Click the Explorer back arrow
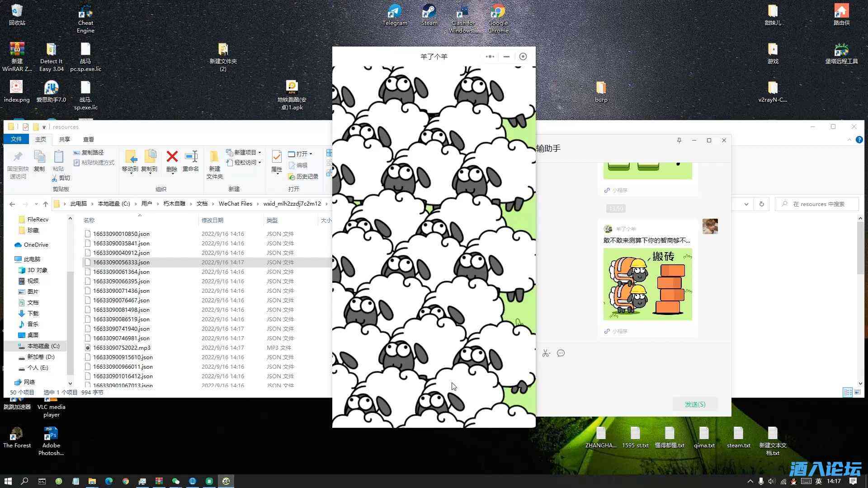 coord(12,204)
